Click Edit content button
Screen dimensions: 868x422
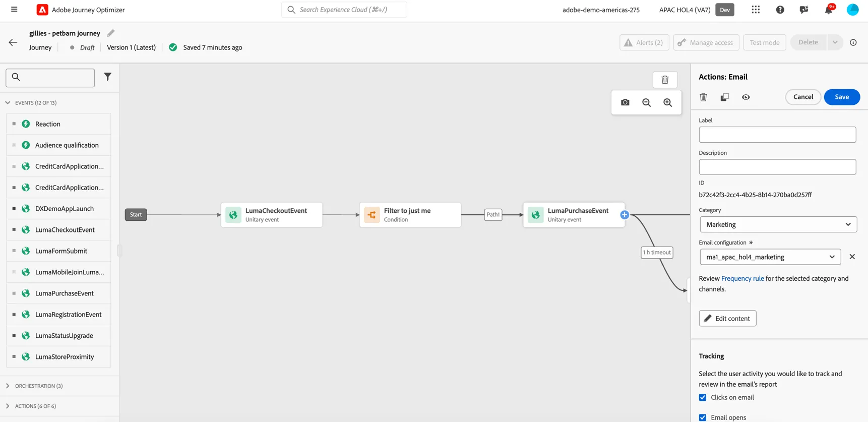(x=727, y=319)
